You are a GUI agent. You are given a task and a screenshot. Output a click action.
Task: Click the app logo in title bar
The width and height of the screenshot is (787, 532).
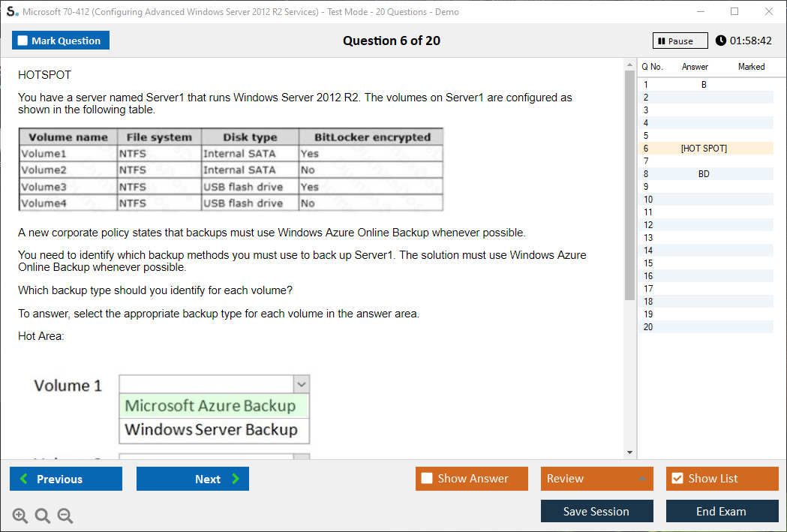click(11, 11)
